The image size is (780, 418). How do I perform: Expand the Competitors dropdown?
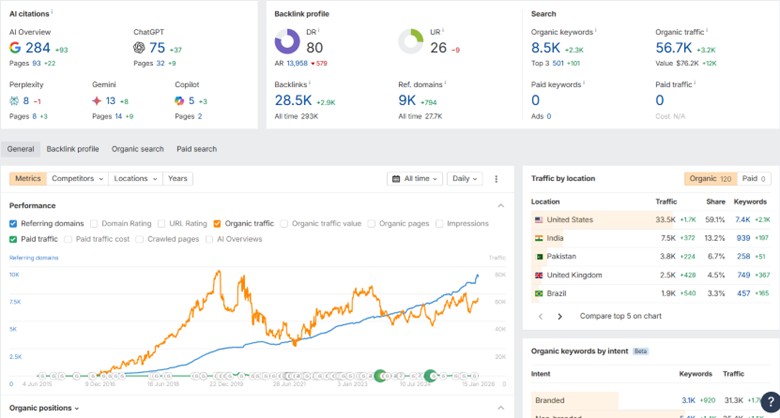[78, 179]
